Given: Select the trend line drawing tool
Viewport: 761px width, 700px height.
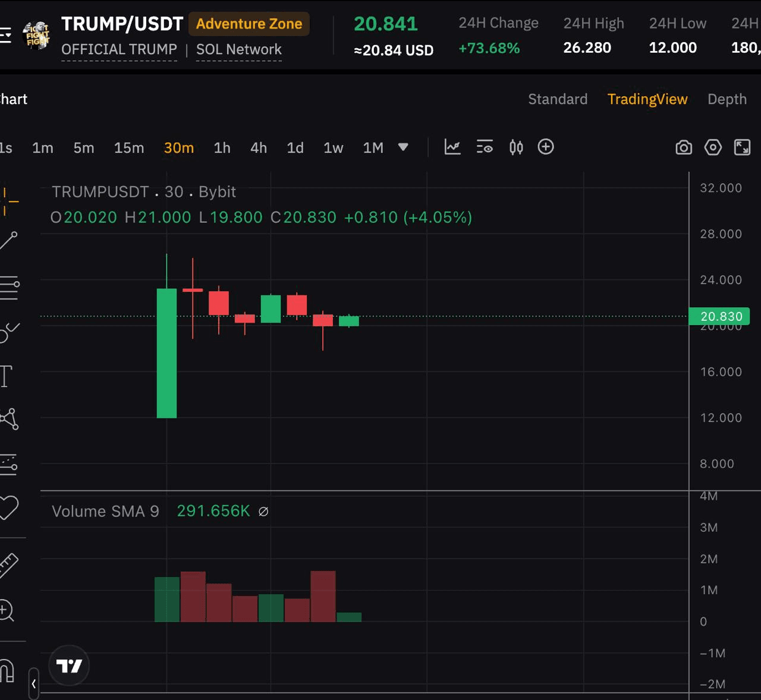Looking at the screenshot, I should [x=8, y=241].
